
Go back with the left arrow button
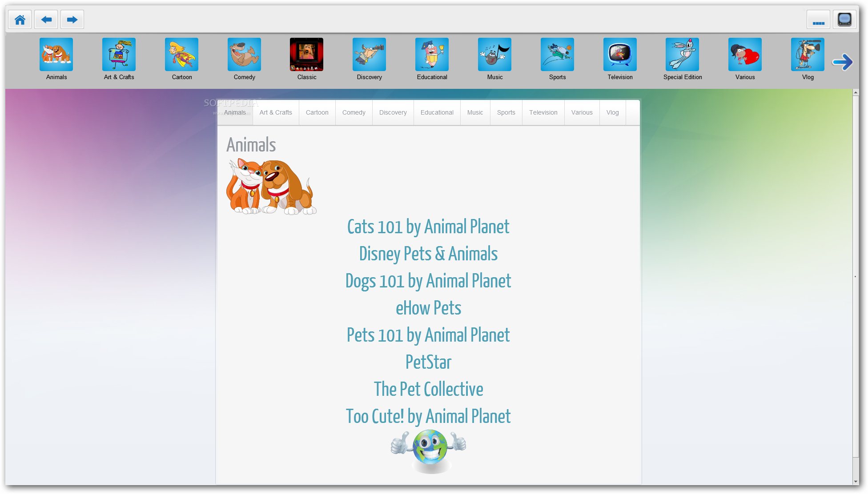click(46, 20)
